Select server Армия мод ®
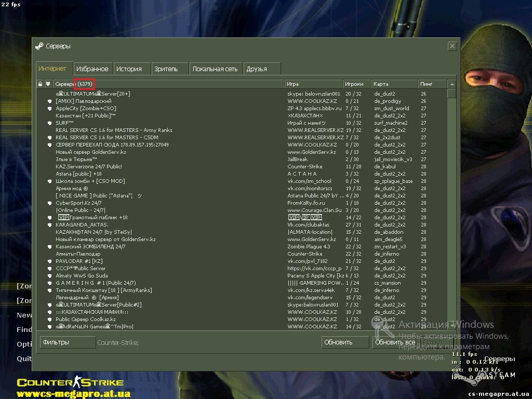The height and width of the screenshot is (399, 532). point(72,188)
